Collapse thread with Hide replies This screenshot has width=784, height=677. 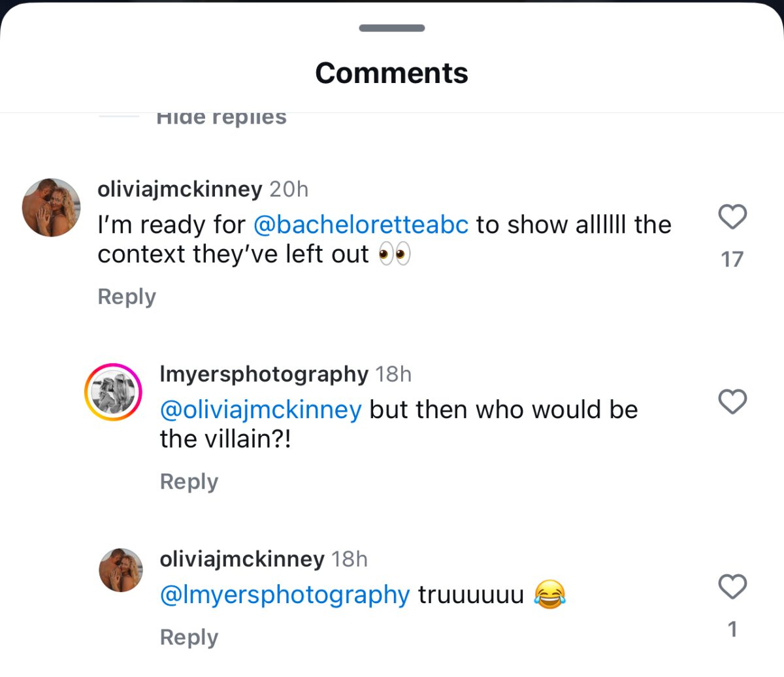click(x=221, y=118)
